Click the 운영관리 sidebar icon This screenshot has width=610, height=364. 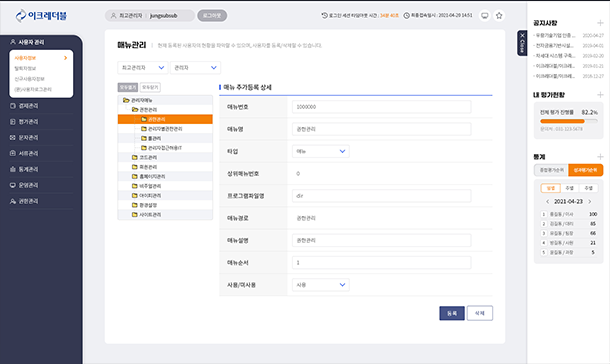[13, 185]
